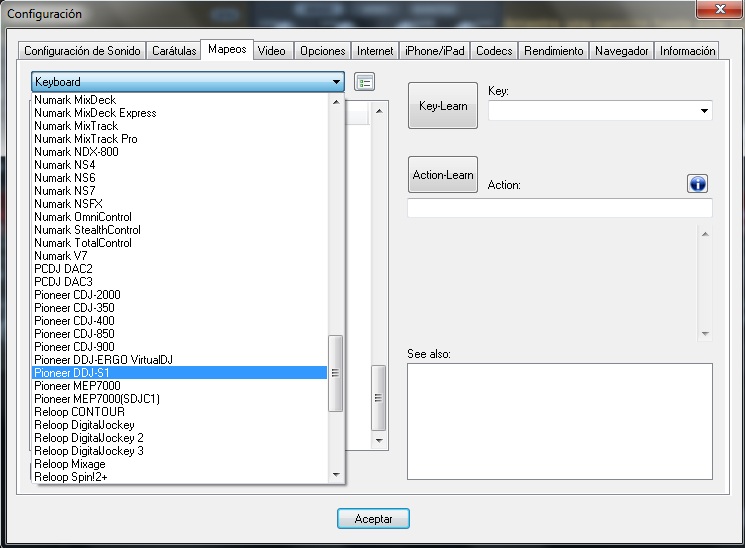Click the dropdown list scrollbar thumb

coord(335,373)
